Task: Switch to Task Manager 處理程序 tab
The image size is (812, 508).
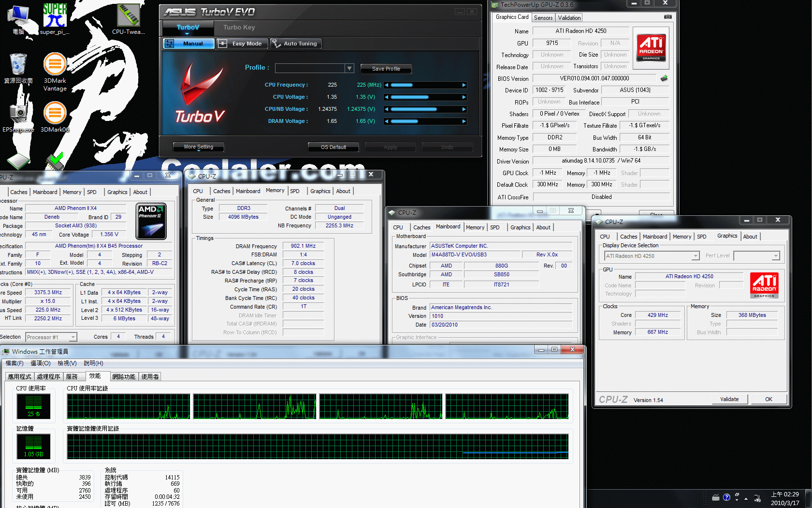Action: [48, 376]
